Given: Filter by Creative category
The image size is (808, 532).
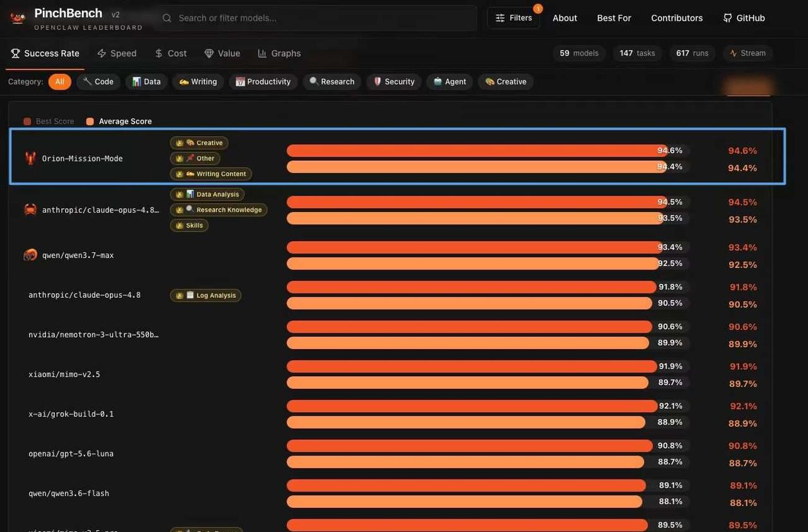Looking at the screenshot, I should (x=506, y=81).
